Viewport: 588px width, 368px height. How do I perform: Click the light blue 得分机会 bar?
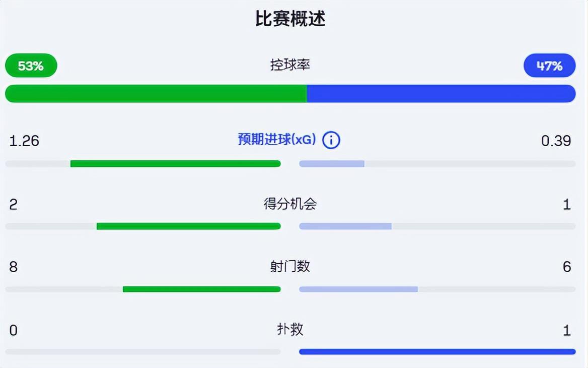(x=345, y=226)
